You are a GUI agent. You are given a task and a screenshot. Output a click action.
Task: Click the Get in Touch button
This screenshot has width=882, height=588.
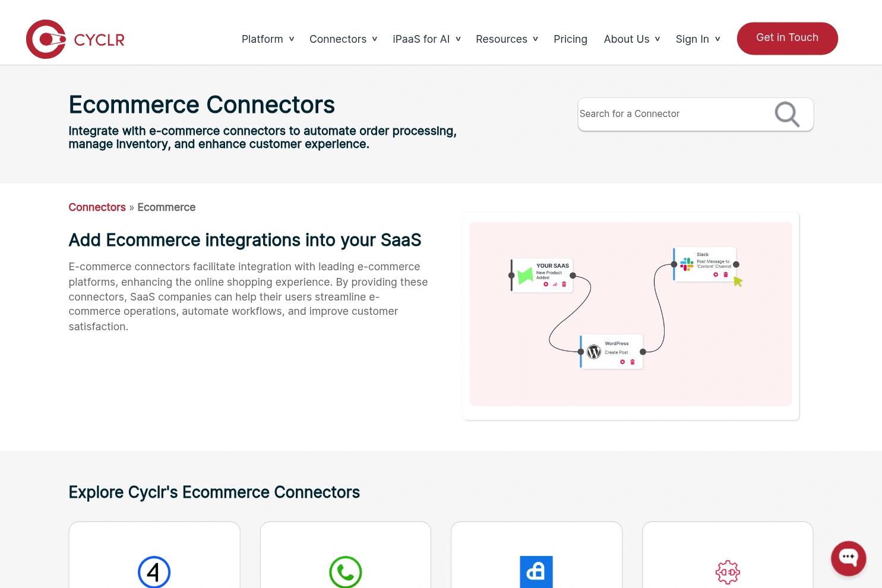coord(787,38)
